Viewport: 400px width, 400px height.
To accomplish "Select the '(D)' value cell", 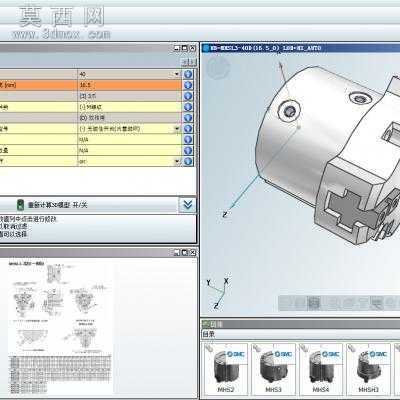I will click(130, 118).
